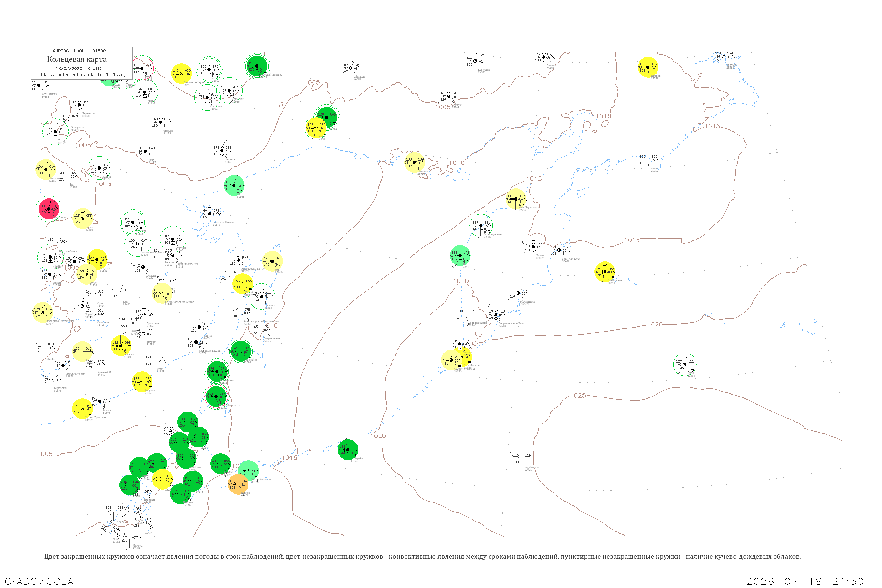Click the red filled station circle

coord(49,209)
